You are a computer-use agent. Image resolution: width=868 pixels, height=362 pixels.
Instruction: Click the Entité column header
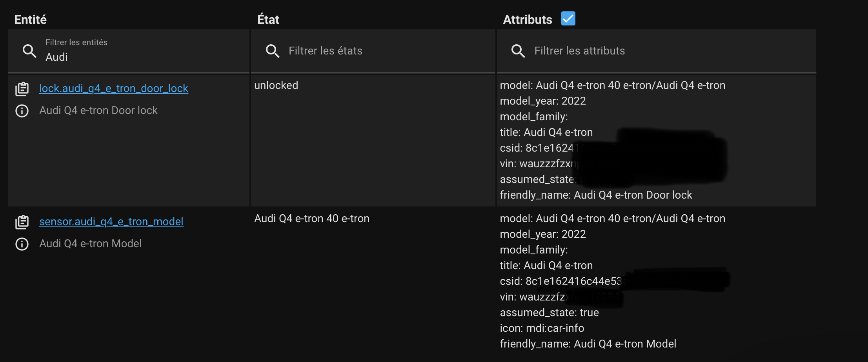(31, 20)
